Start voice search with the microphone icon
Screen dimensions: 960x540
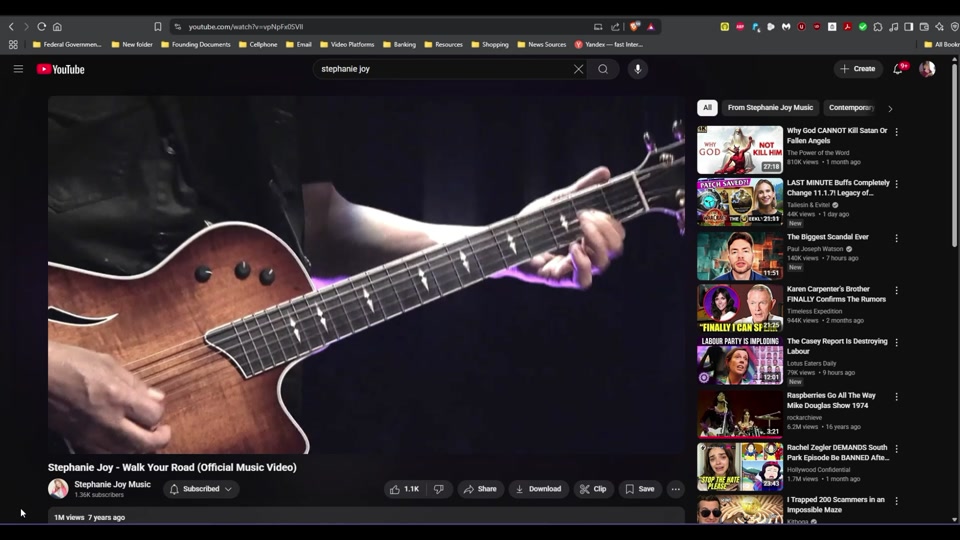coord(638,69)
